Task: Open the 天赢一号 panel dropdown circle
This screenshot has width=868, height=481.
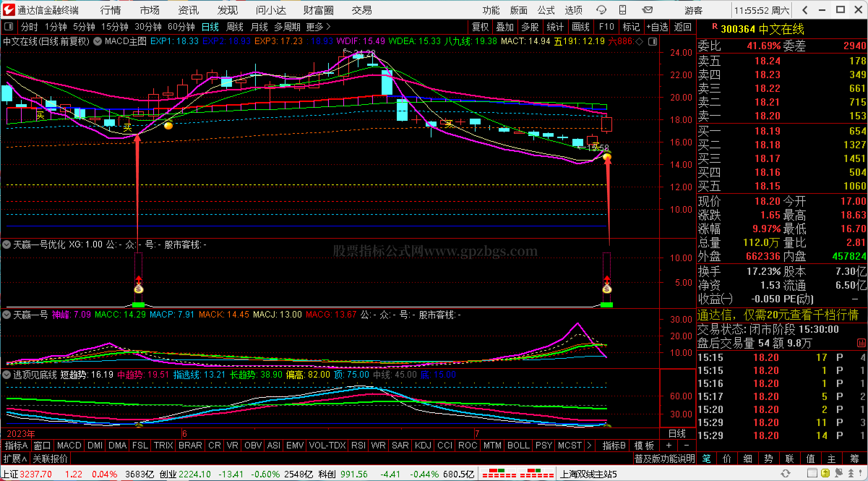Action: coord(6,315)
